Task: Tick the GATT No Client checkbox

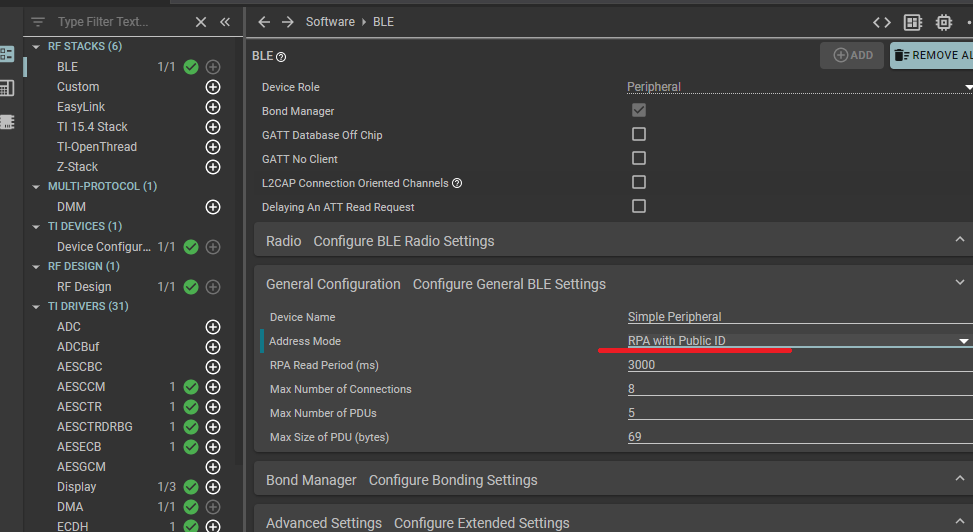Action: (639, 158)
